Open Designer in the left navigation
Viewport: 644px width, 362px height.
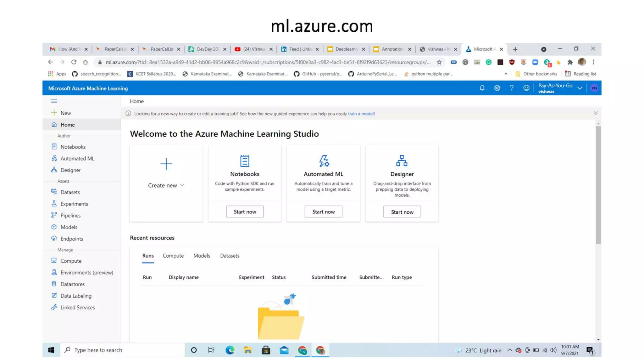point(70,170)
